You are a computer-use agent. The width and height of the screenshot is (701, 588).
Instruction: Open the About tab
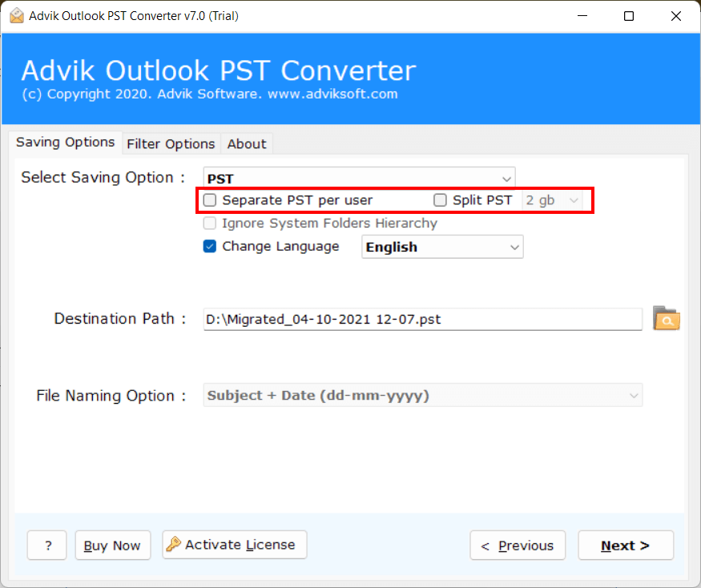tap(247, 144)
